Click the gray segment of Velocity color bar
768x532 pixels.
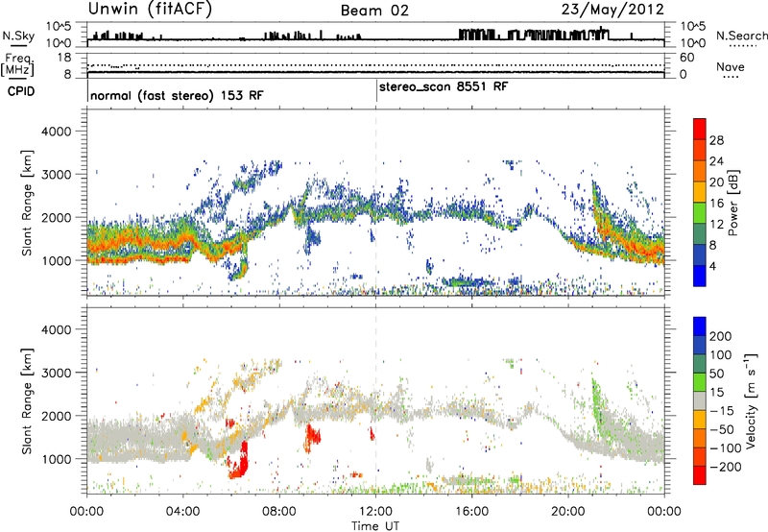pyautogui.click(x=700, y=401)
